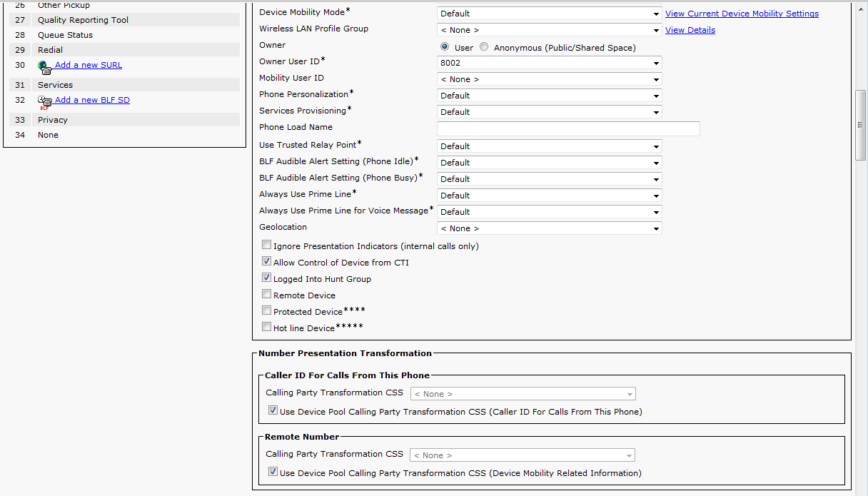This screenshot has height=496, width=868.
Task: Open the Add a new BLF SD link
Action: click(x=92, y=100)
